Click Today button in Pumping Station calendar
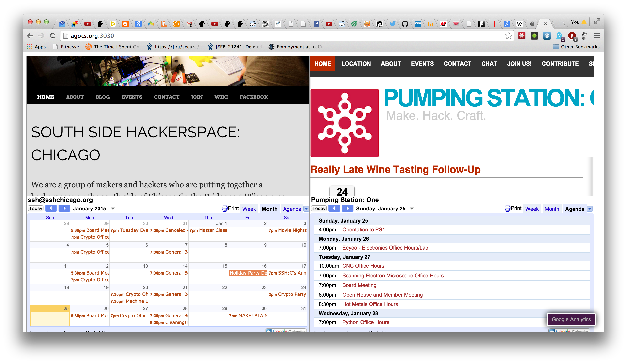Viewport: 627px width, 364px height. (x=319, y=208)
